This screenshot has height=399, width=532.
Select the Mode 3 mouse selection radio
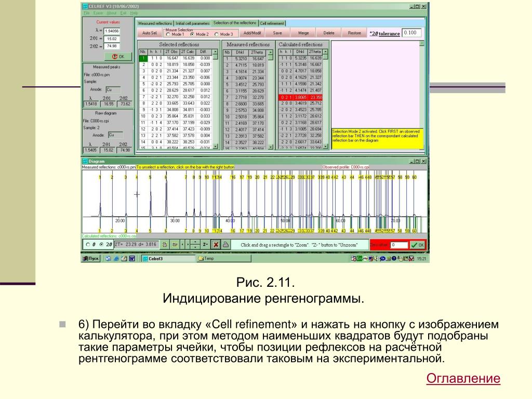pos(217,34)
